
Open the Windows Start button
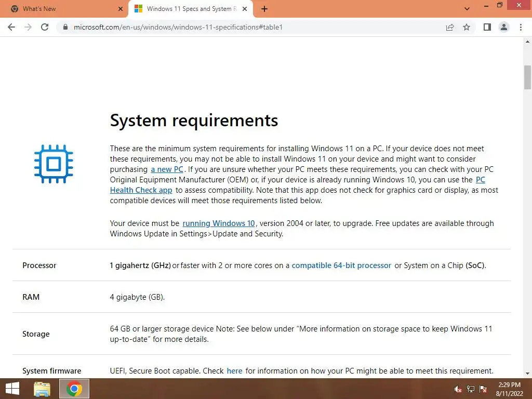coord(12,389)
